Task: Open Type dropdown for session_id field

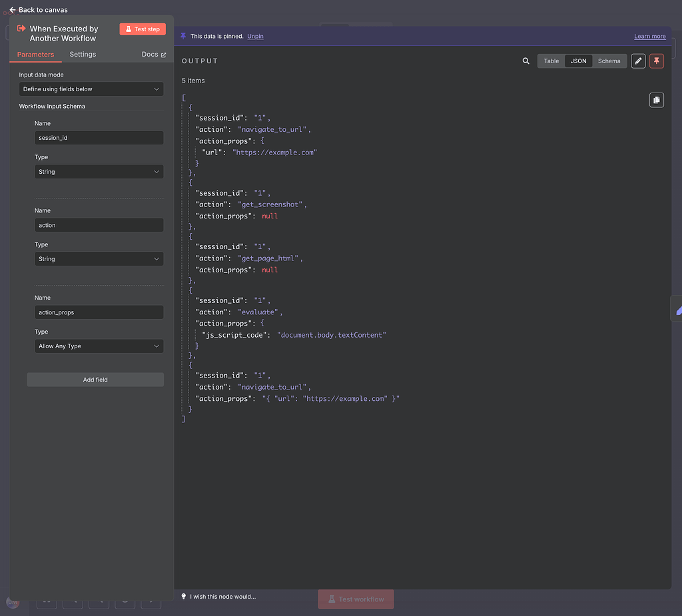Action: pyautogui.click(x=99, y=171)
